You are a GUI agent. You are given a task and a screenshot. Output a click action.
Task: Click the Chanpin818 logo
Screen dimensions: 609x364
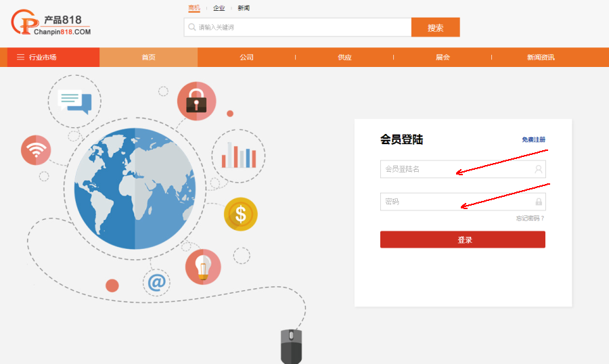click(51, 24)
